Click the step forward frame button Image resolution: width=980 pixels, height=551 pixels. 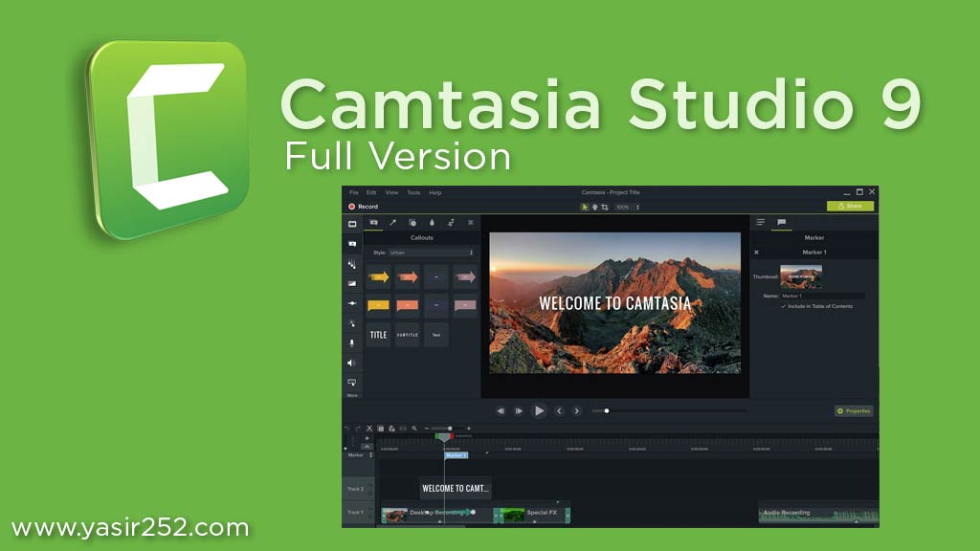[519, 411]
